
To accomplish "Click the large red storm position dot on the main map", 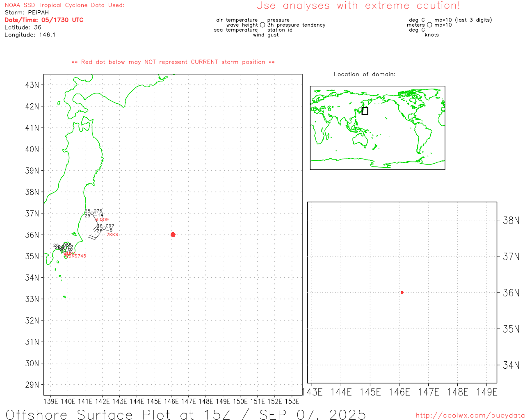I will [x=173, y=235].
